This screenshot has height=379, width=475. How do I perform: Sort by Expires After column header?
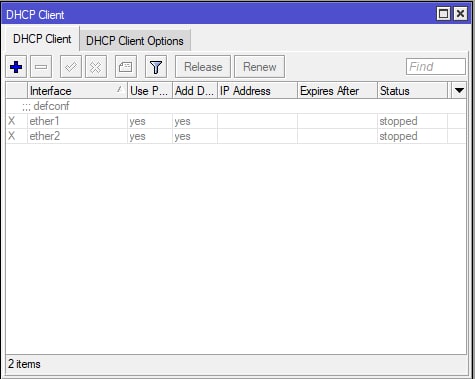337,91
